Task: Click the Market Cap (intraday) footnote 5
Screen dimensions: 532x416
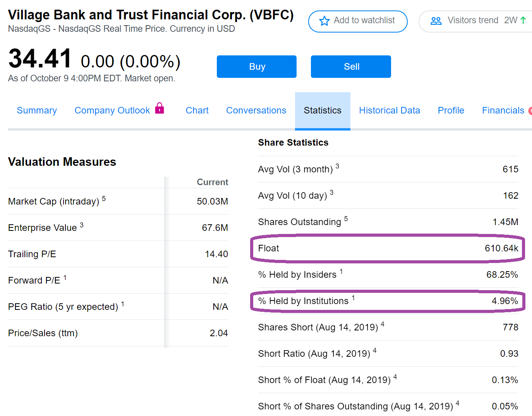Action: pos(104,198)
